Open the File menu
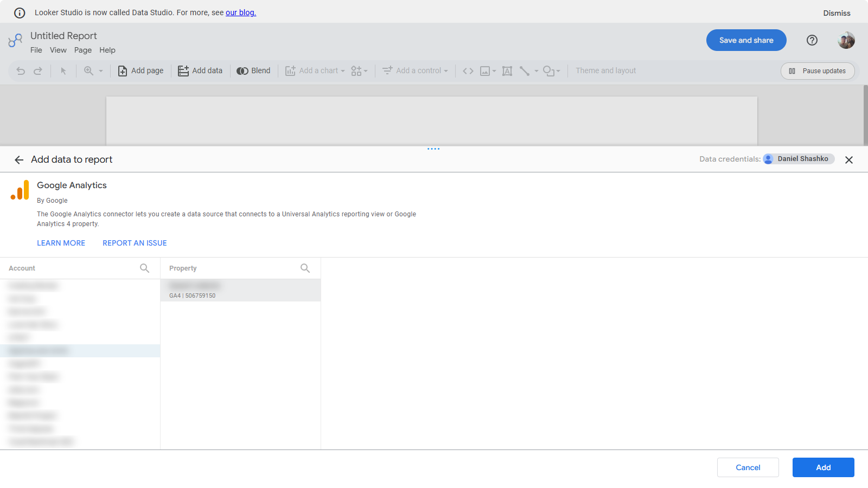868x488 pixels. (36, 50)
